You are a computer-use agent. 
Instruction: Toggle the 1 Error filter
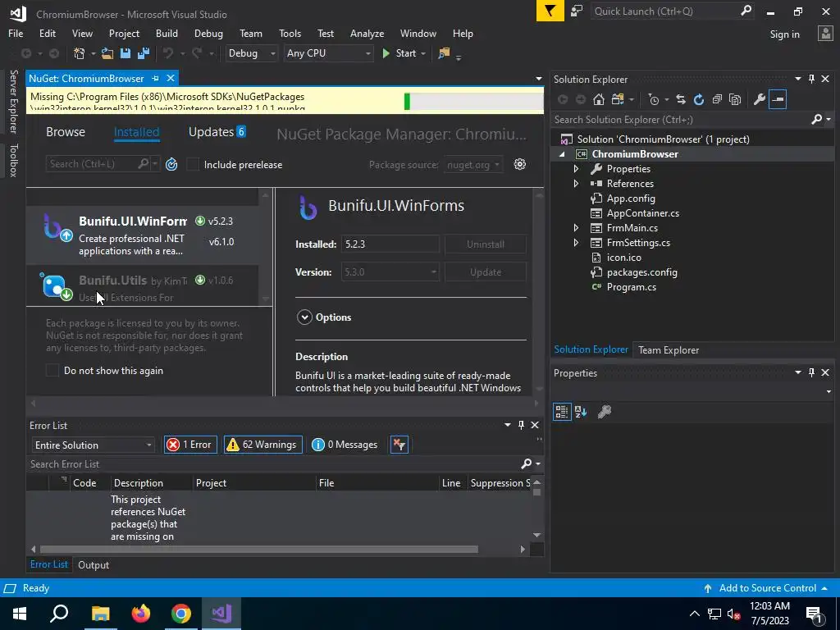190,444
